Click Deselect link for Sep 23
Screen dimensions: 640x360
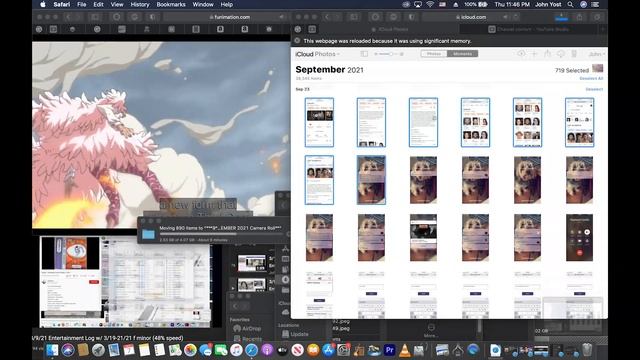(x=594, y=89)
